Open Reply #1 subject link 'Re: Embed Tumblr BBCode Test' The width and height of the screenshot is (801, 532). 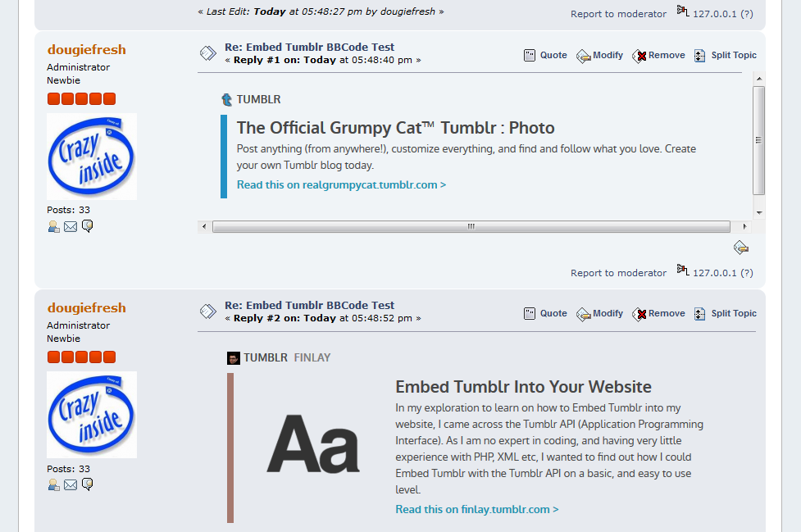click(x=310, y=47)
